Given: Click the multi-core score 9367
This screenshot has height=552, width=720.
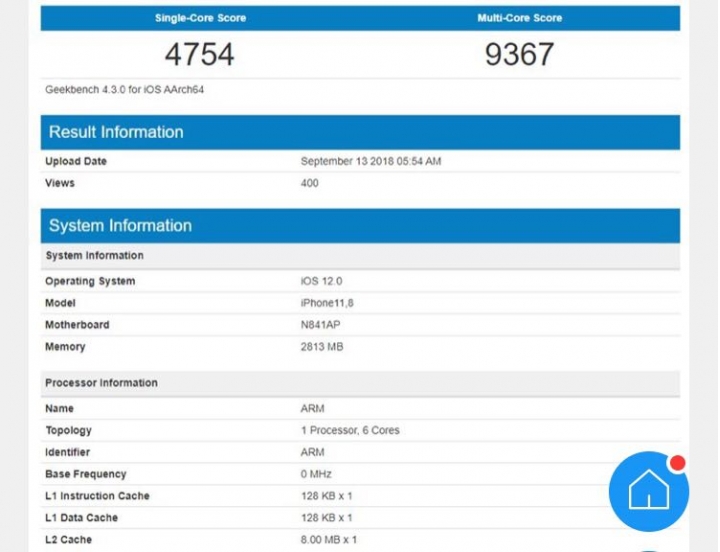Looking at the screenshot, I should pyautogui.click(x=519, y=54).
